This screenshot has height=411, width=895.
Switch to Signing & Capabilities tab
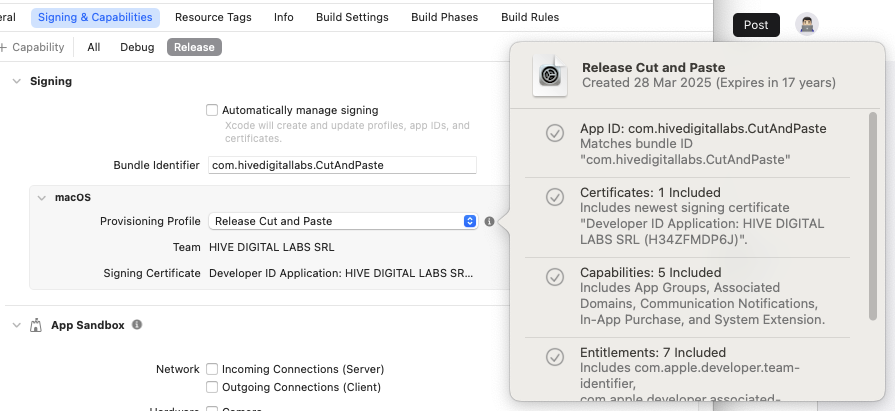point(95,18)
